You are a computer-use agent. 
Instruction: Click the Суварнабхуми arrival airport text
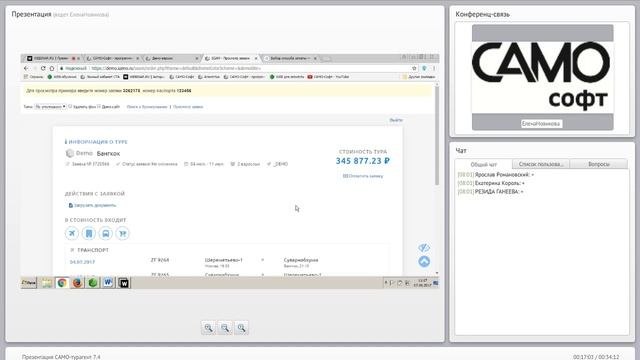301,260
